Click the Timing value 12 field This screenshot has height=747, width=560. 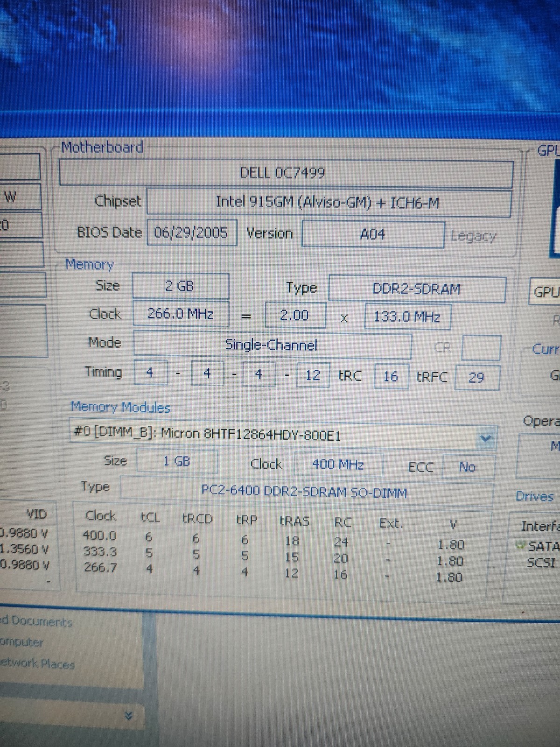[x=313, y=375]
